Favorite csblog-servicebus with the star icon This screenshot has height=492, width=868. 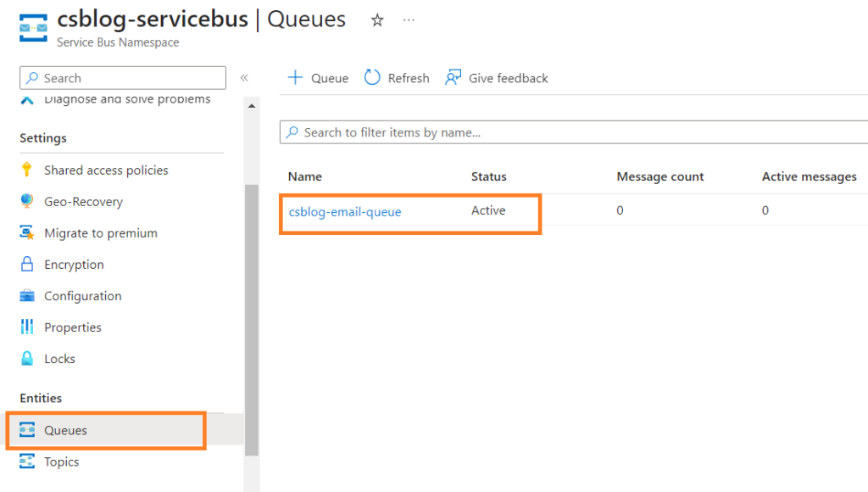377,20
